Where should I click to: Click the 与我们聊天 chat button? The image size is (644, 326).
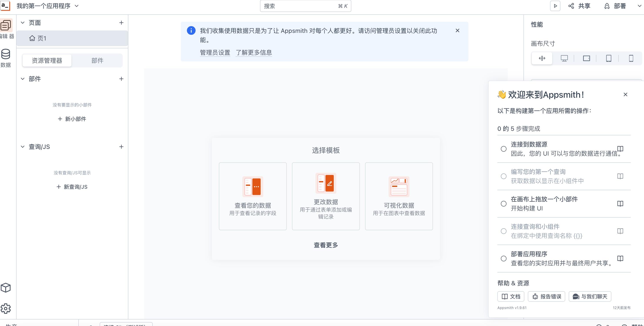point(590,296)
